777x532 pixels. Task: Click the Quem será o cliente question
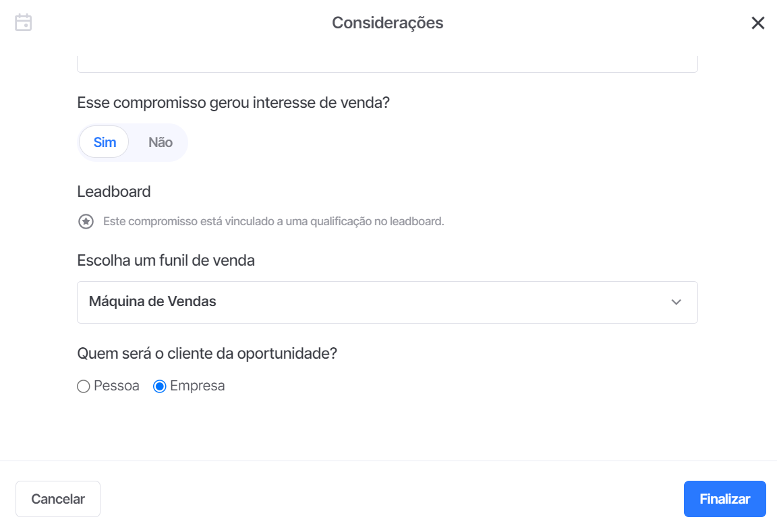coord(207,354)
